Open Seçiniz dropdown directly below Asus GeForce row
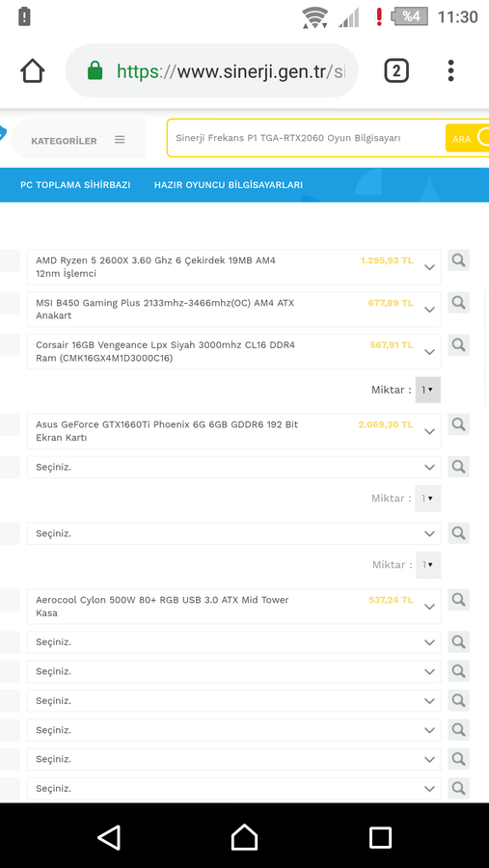489x868 pixels. (x=233, y=467)
